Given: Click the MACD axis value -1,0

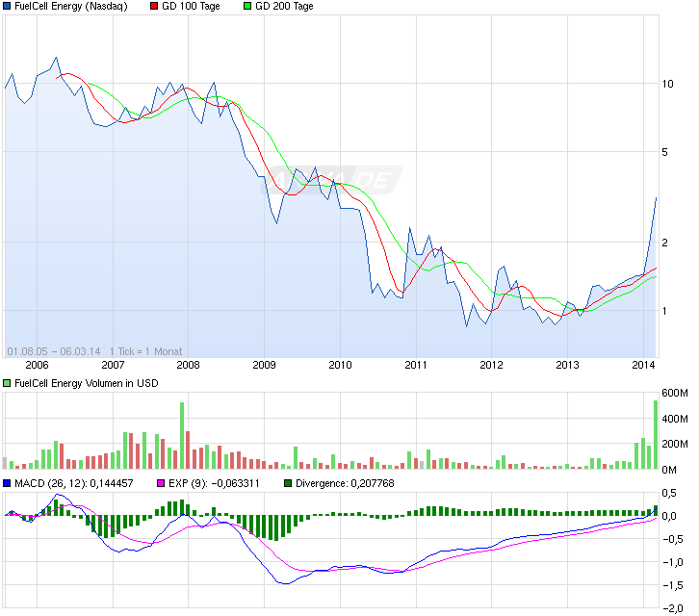Looking at the screenshot, I should coord(673,562).
